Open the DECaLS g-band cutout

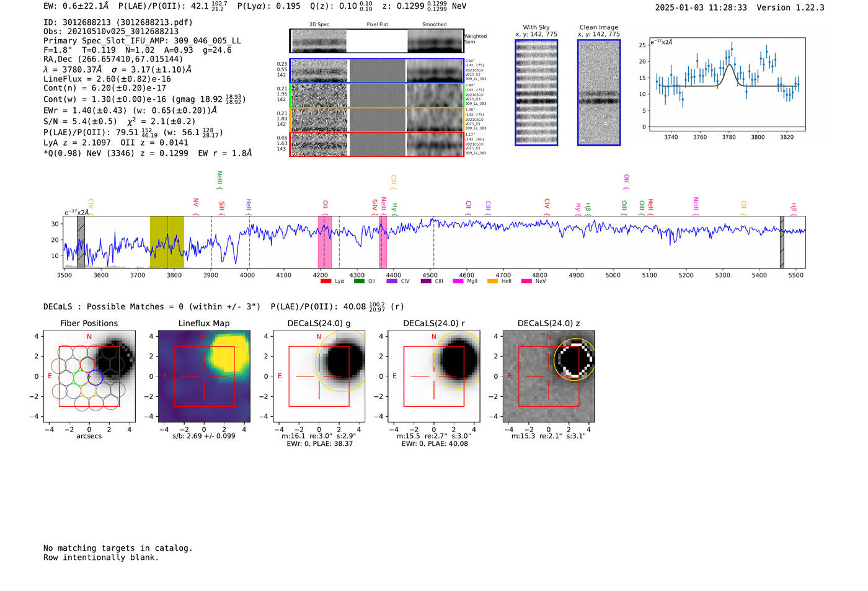tap(319, 376)
